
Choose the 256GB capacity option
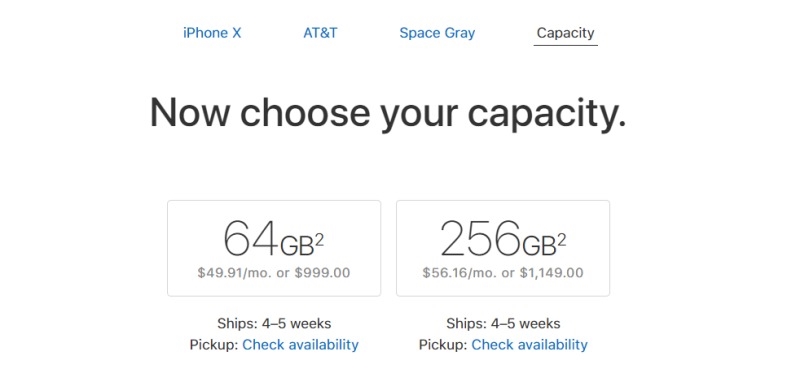tap(503, 248)
